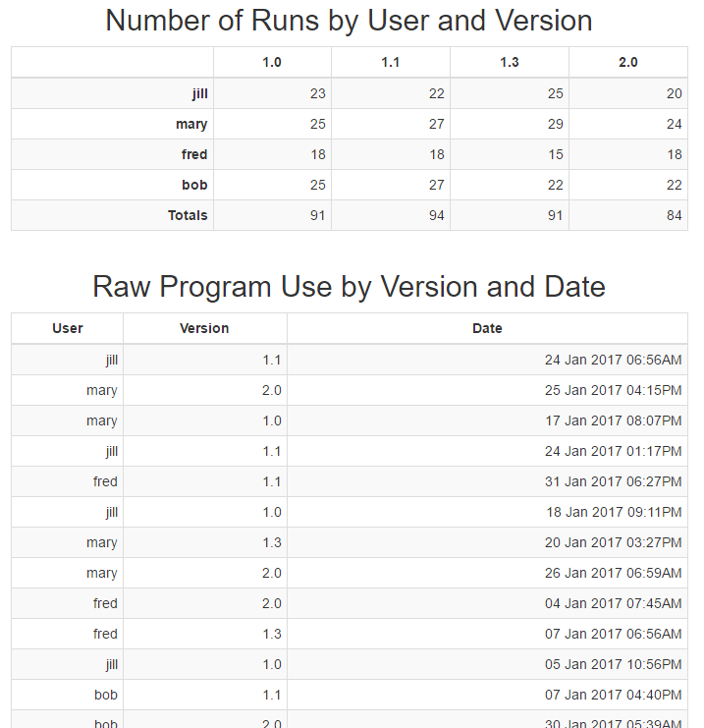Select the jill row label in the runs table
704x728 pixels.
pos(200,93)
